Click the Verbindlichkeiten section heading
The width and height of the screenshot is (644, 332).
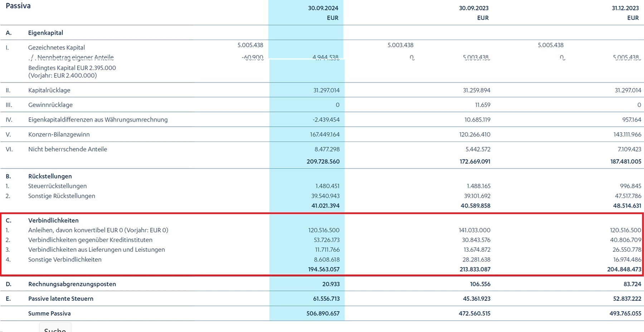(53, 220)
